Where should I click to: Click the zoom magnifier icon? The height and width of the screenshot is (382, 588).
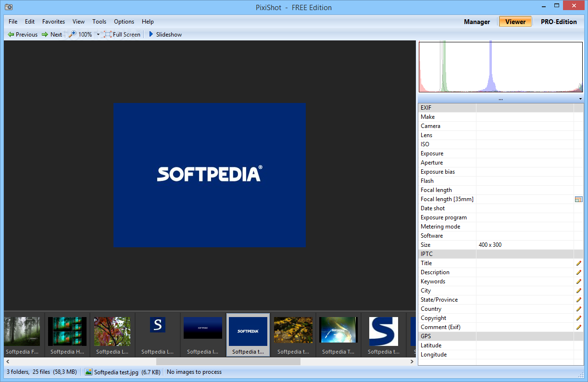73,35
